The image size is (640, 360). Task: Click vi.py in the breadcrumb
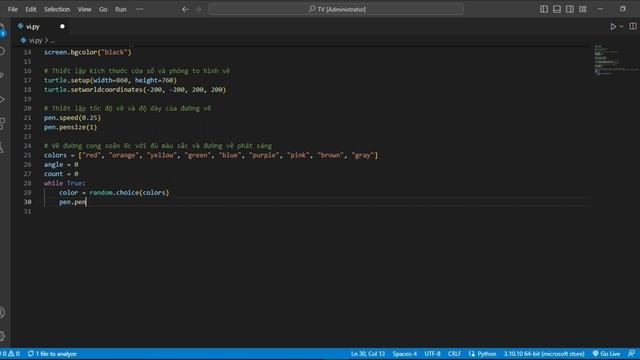coord(36,40)
